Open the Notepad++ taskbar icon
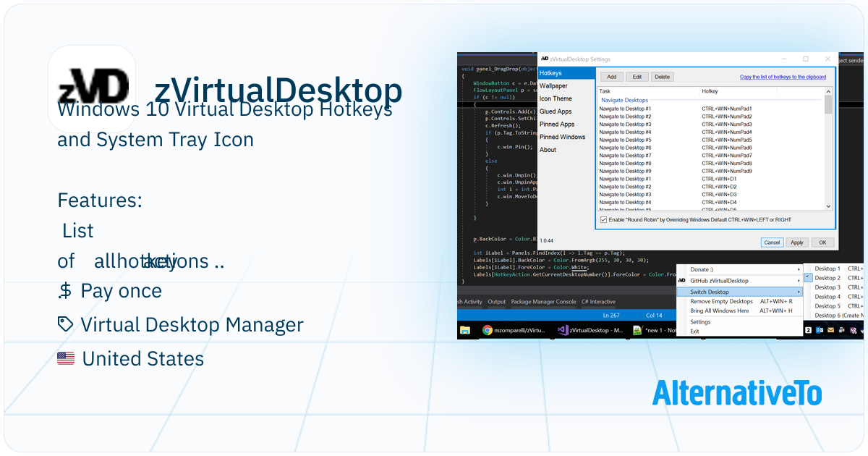This screenshot has height=456, width=868. pos(637,330)
